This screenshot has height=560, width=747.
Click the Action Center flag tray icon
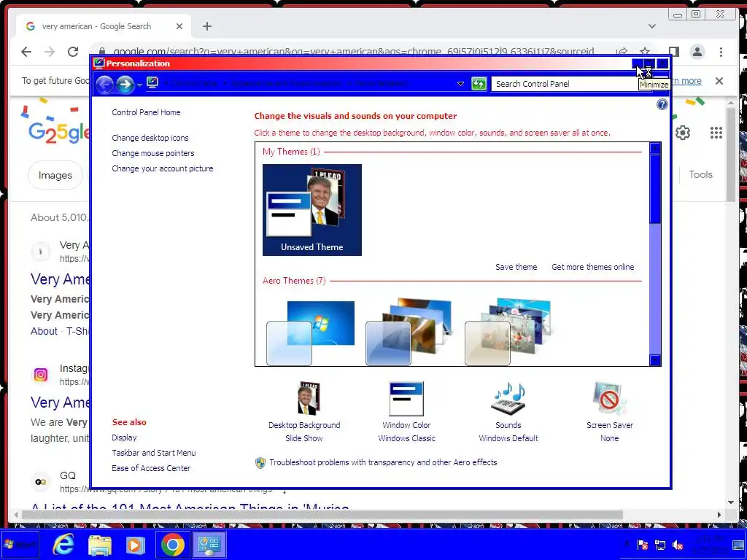(x=643, y=545)
